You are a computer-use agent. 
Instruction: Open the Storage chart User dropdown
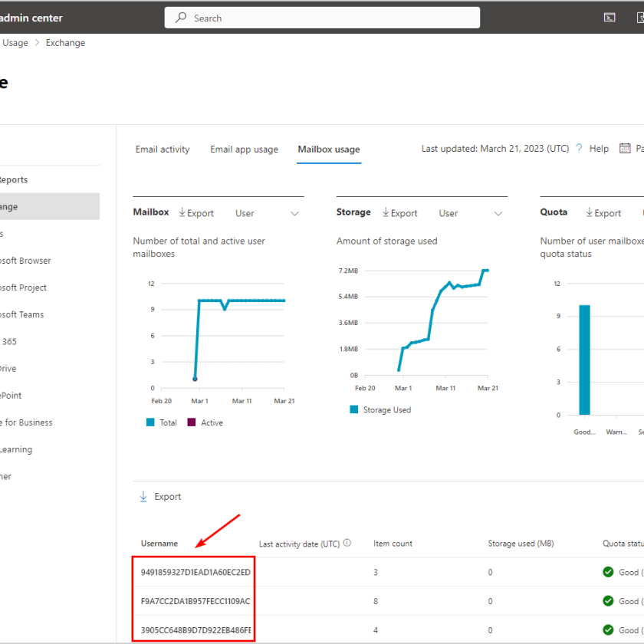click(x=471, y=213)
